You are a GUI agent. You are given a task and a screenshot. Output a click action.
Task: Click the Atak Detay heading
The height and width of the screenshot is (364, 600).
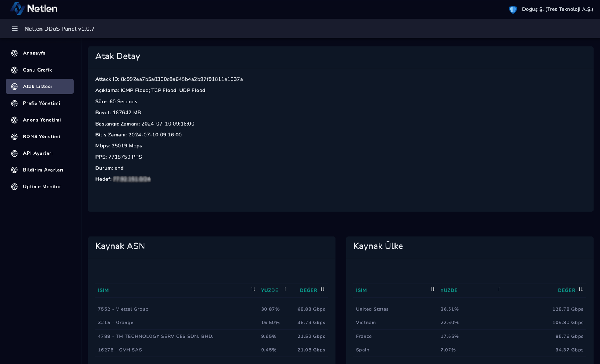(118, 56)
